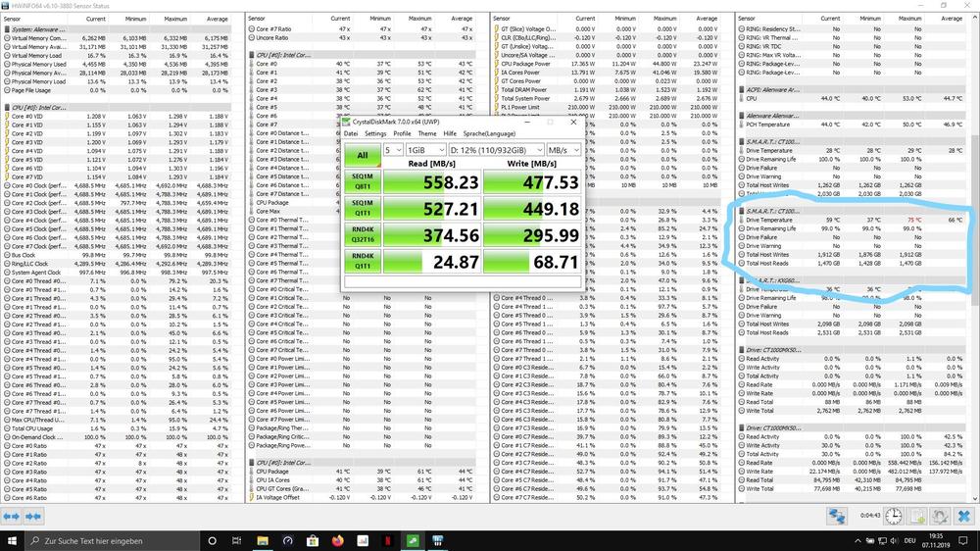Open Firefox from the taskbar
Image resolution: width=980 pixels, height=551 pixels.
click(338, 540)
